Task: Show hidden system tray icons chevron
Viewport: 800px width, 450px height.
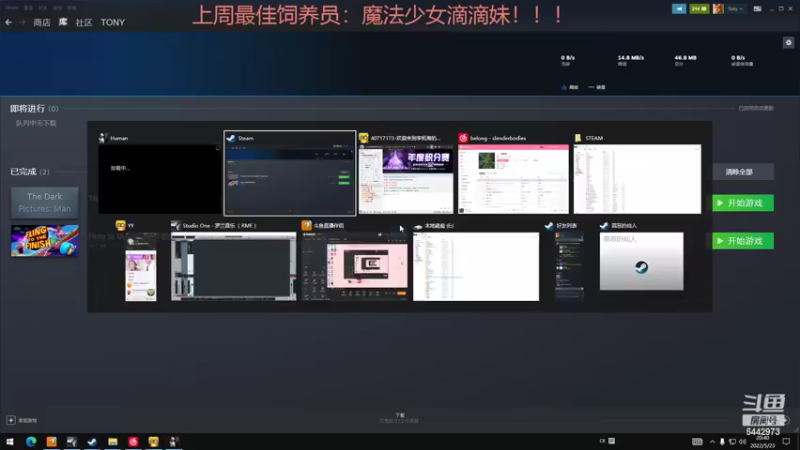Action: click(712, 442)
